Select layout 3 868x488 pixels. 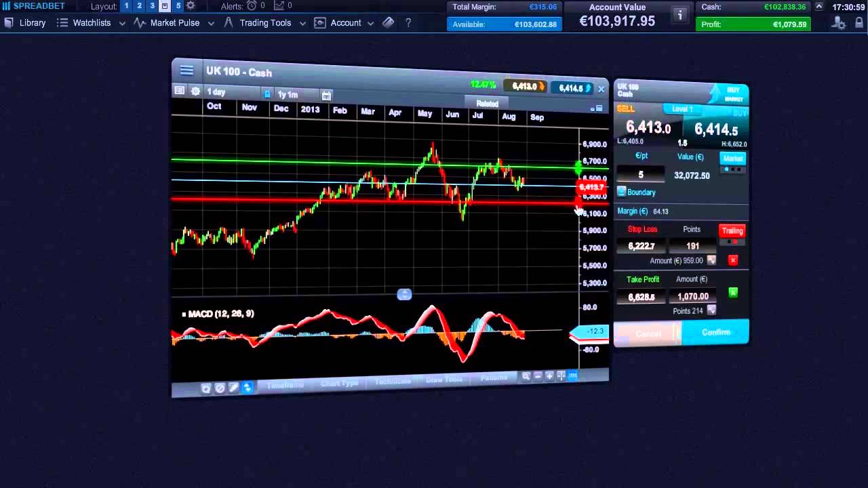(152, 5)
